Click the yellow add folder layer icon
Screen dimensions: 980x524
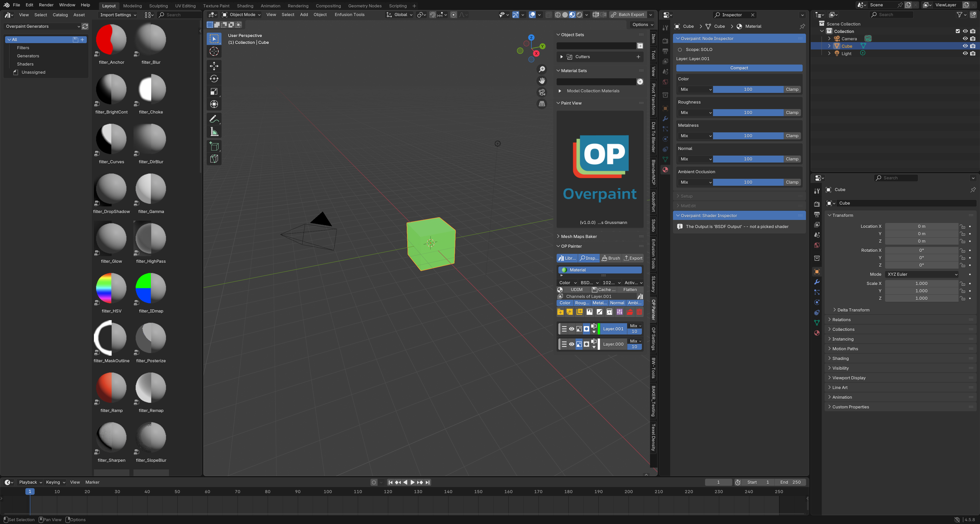(560, 312)
